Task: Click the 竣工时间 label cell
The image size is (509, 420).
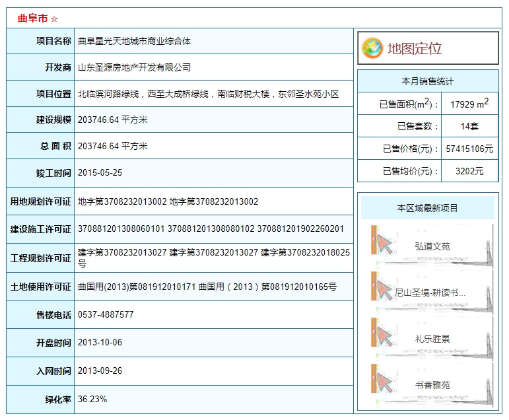Action: tap(40, 173)
